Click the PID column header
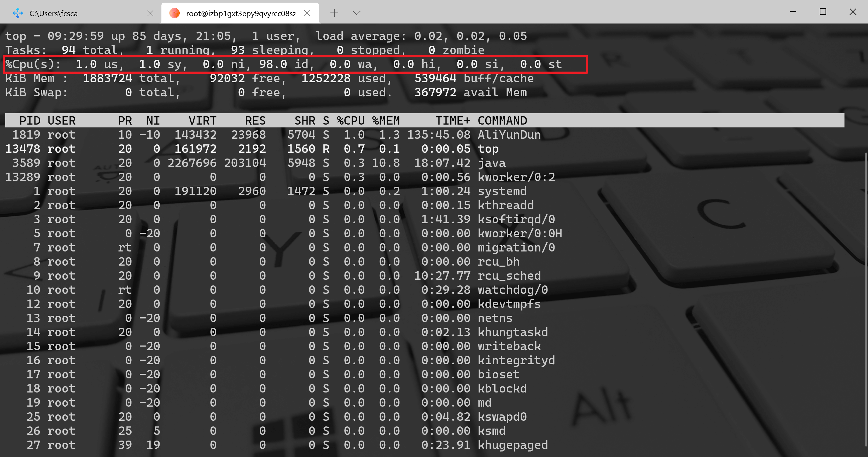This screenshot has height=457, width=868. [x=30, y=121]
